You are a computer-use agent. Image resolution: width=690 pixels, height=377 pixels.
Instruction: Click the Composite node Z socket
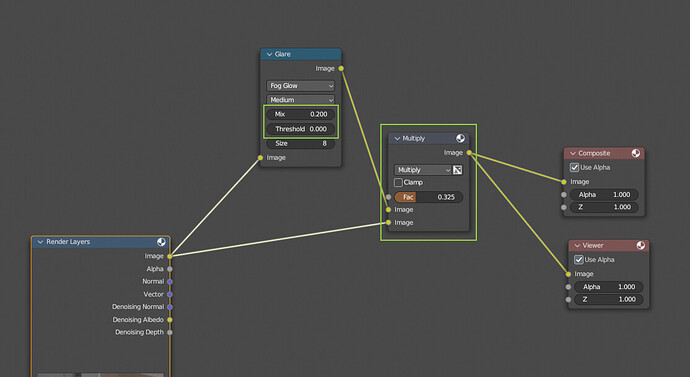(564, 207)
